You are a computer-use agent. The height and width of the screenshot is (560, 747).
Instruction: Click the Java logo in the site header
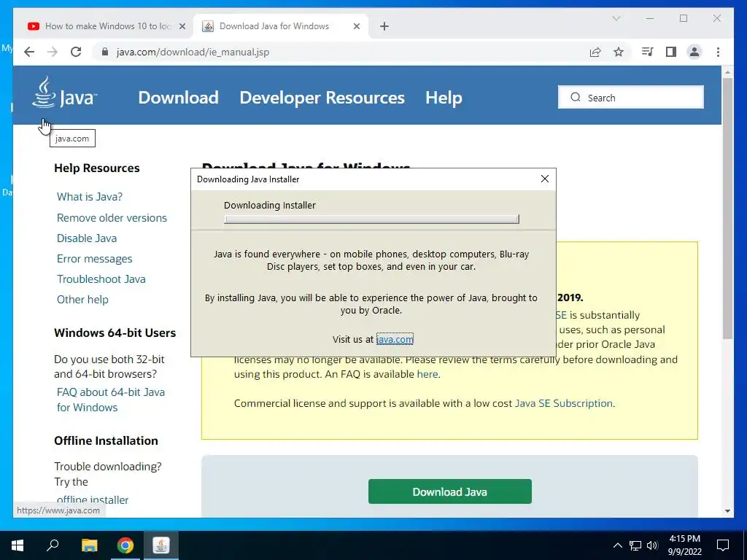coord(65,93)
